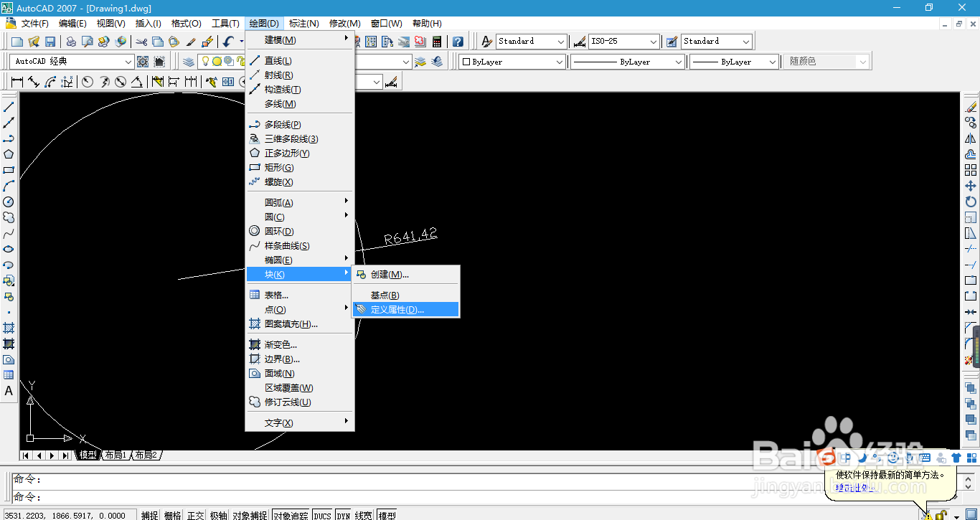
Task: Select the Array tool in right toolbar
Action: click(971, 170)
